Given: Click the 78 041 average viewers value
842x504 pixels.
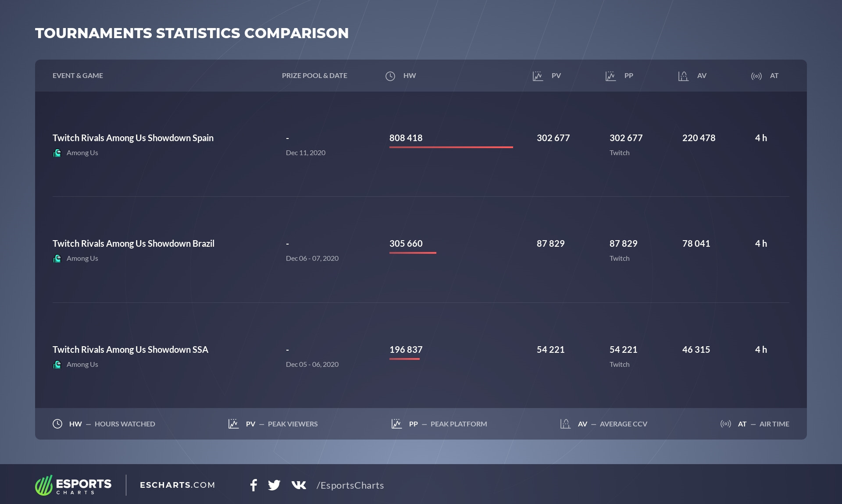Looking at the screenshot, I should [696, 244].
